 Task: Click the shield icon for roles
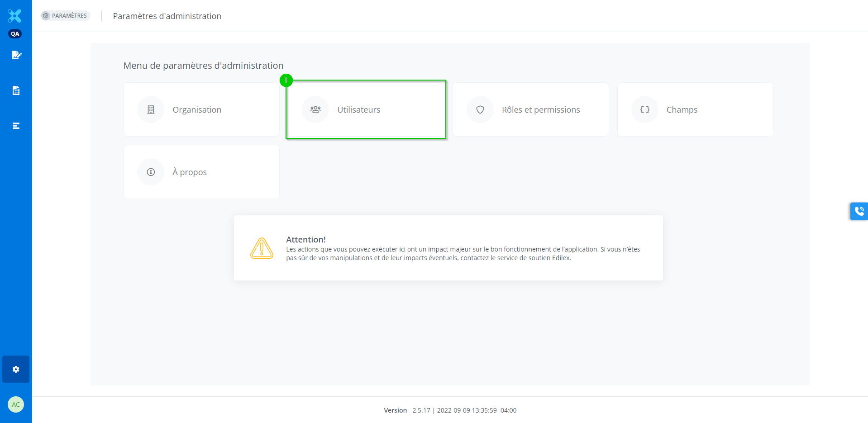480,109
